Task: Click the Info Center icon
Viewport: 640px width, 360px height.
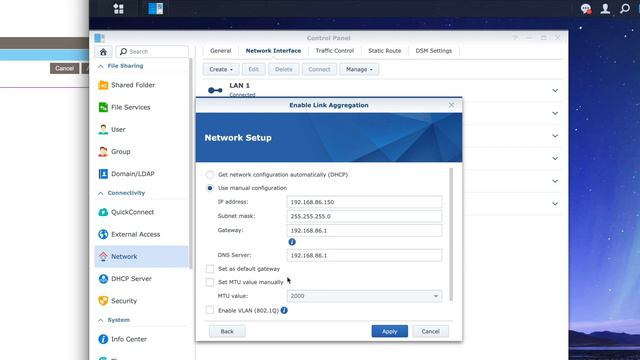Action: 103,339
